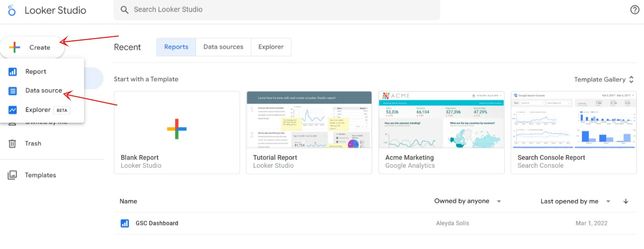The image size is (644, 249).
Task: Go to Templates in the sidebar
Action: click(x=40, y=175)
